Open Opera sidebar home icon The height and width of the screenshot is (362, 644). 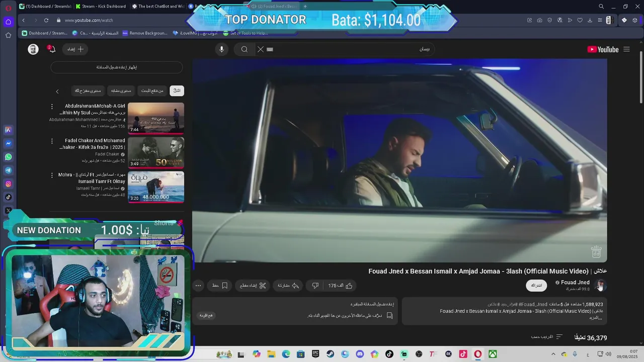coord(8,22)
